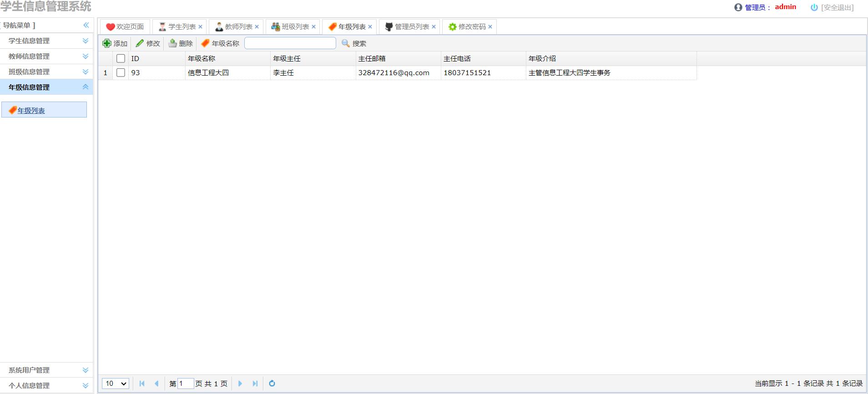Collapse the navigation menu double-arrow icon
This screenshot has width=868, height=394.
point(86,25)
